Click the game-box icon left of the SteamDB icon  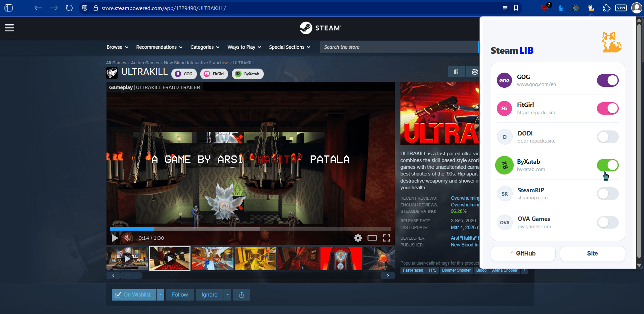pos(456,72)
